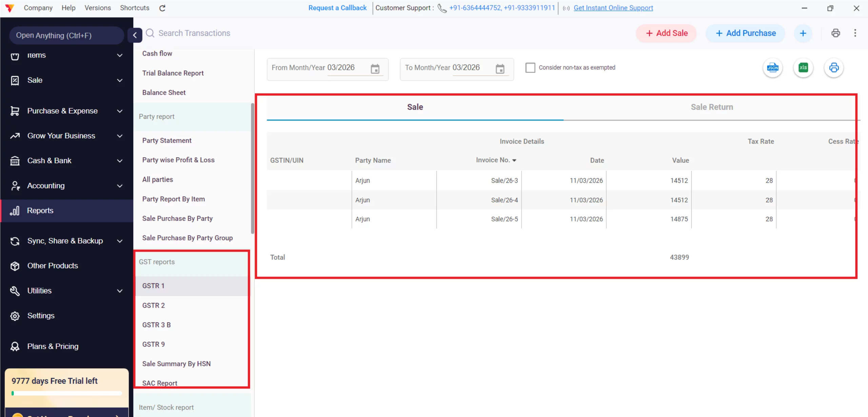Enable Consider non-tax as exempted
Screen dimensions: 868x417
pyautogui.click(x=530, y=67)
